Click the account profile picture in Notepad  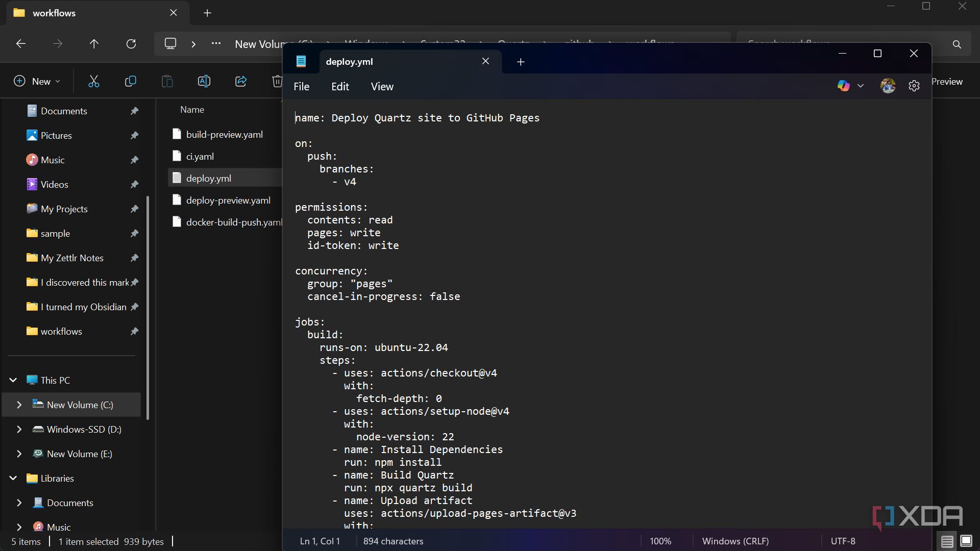[888, 85]
